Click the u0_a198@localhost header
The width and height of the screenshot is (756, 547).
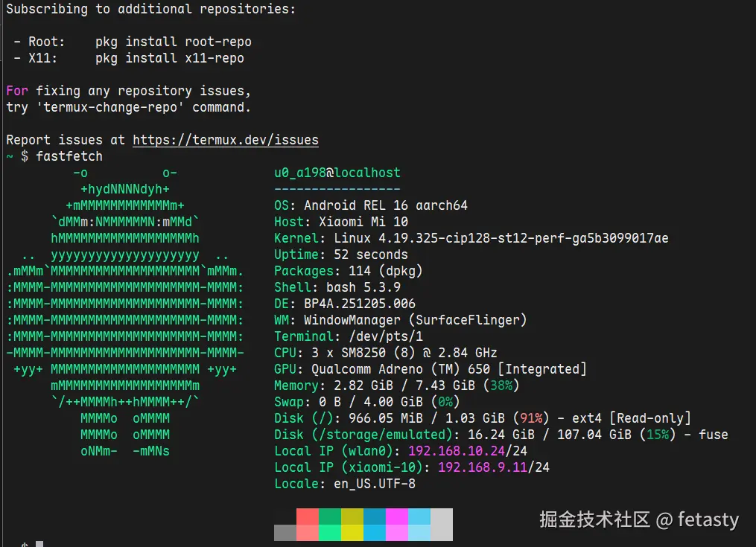point(337,173)
